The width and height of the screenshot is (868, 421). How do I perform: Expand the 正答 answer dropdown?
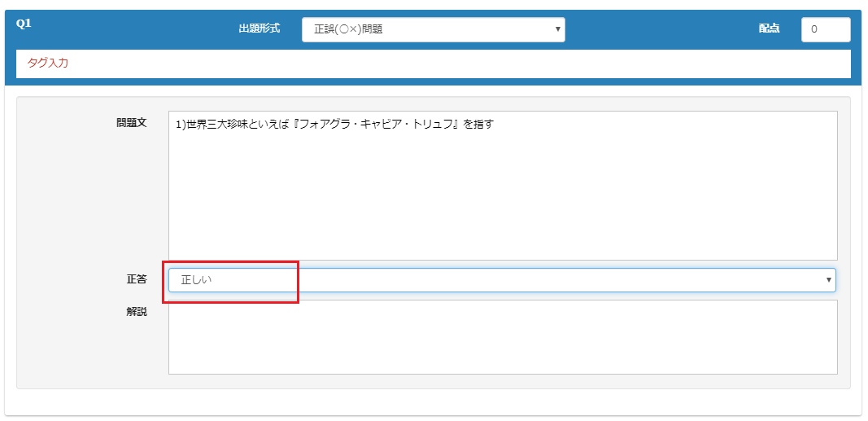pyautogui.click(x=501, y=280)
